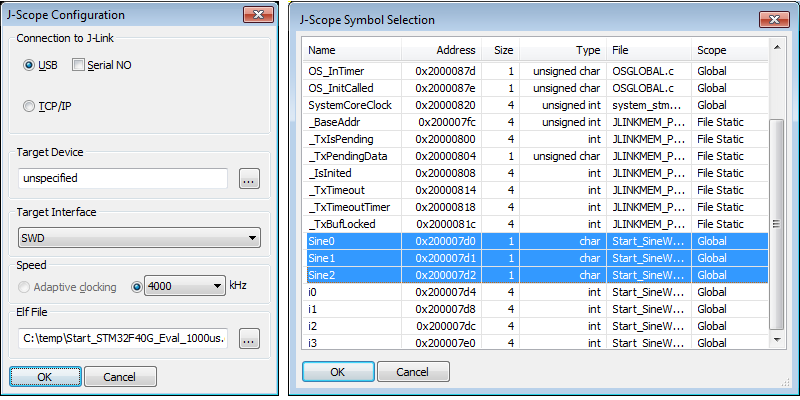This screenshot has width=800, height=400.
Task: Cancel the Symbol Selection dialog
Action: (x=413, y=371)
